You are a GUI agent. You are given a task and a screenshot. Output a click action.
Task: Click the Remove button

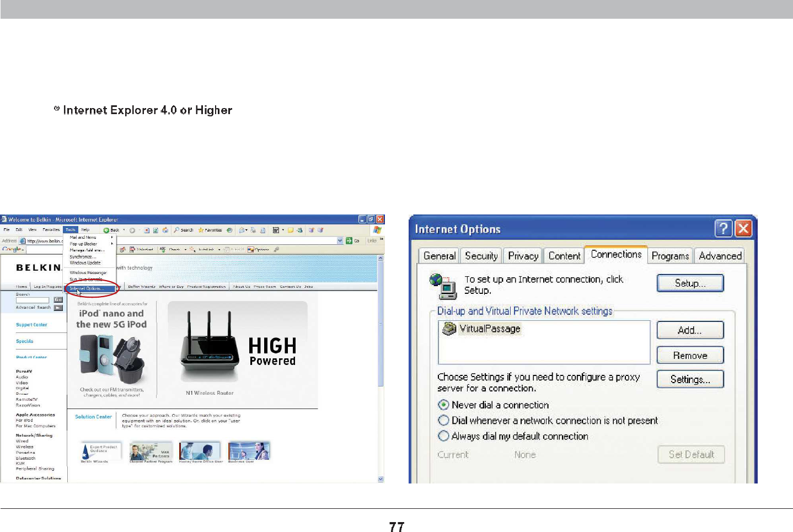point(690,356)
